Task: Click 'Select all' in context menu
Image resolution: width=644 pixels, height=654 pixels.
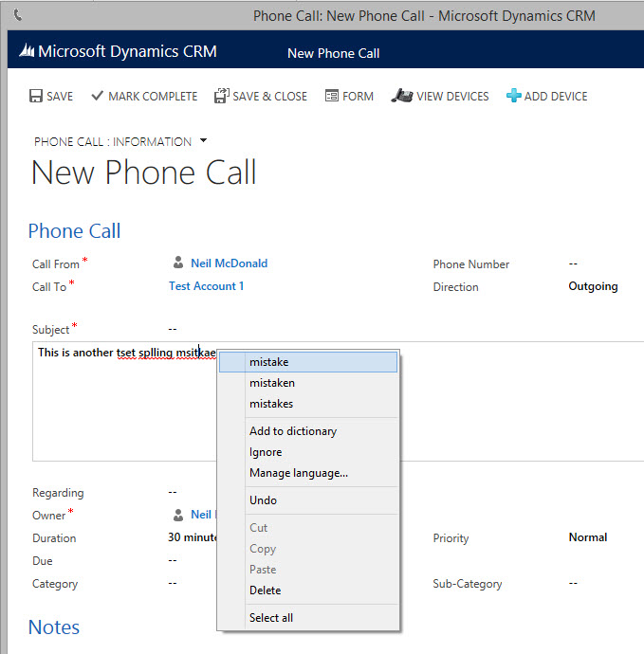Action: pyautogui.click(x=270, y=618)
